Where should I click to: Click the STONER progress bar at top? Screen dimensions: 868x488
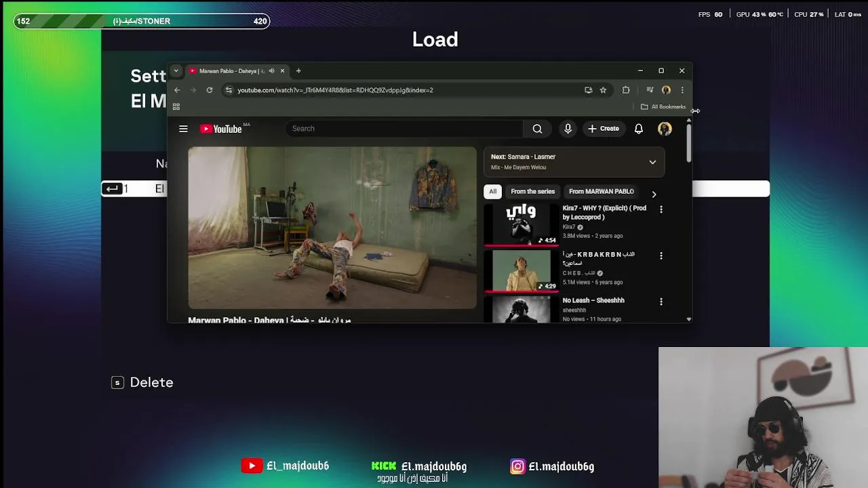pos(142,21)
